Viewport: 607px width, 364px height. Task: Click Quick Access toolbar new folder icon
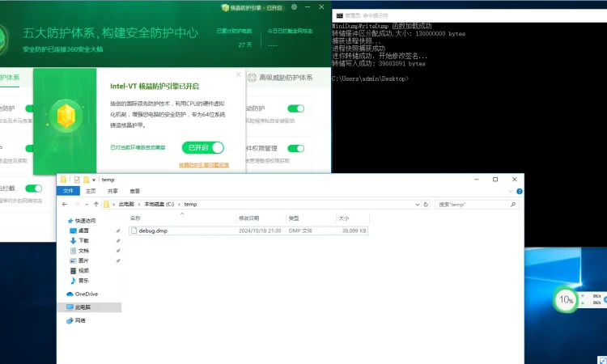point(86,180)
